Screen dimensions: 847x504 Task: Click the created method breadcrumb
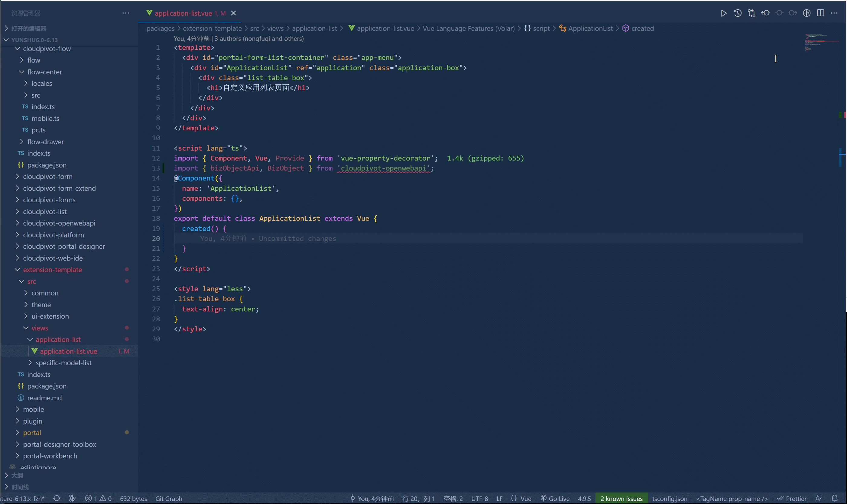pyautogui.click(x=638, y=28)
